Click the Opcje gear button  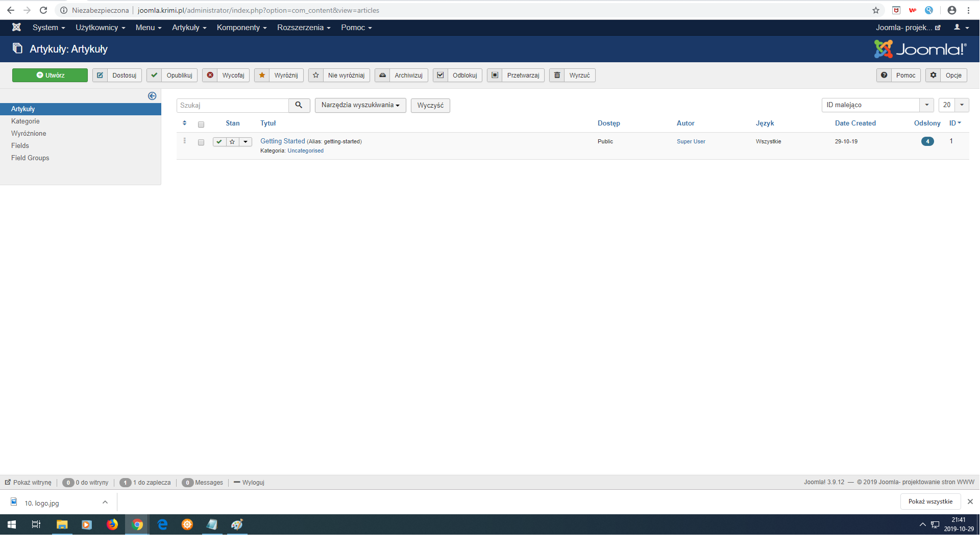point(947,76)
